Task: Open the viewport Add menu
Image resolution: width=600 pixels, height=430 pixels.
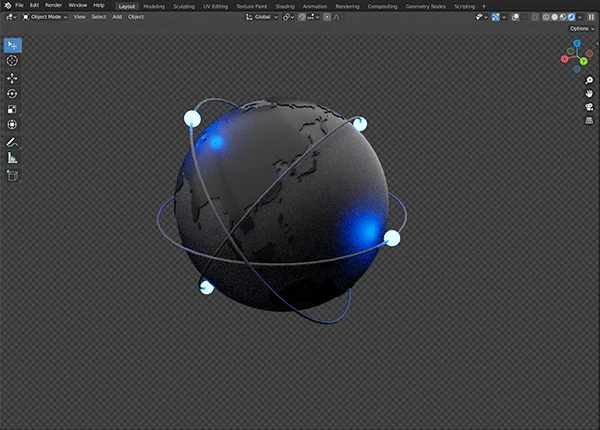Action: pyautogui.click(x=117, y=17)
